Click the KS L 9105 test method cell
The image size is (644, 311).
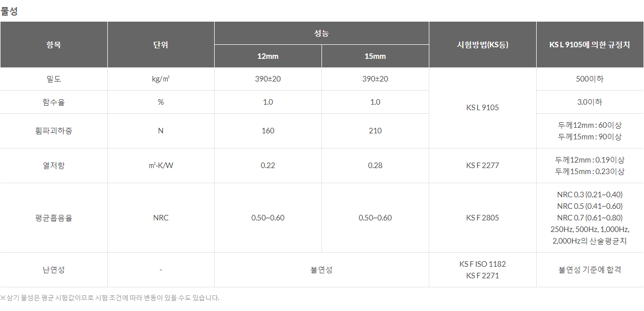pos(482,108)
